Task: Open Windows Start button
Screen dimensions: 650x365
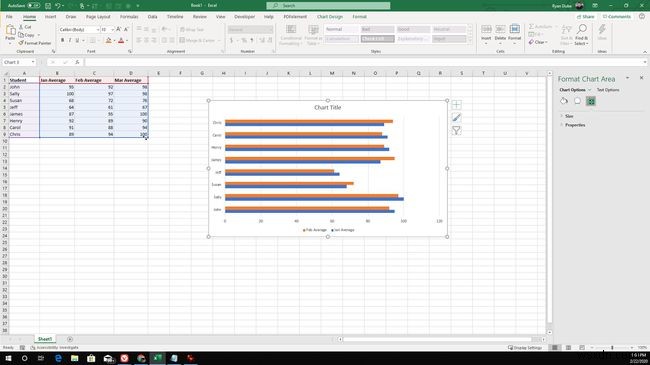Action: point(8,358)
